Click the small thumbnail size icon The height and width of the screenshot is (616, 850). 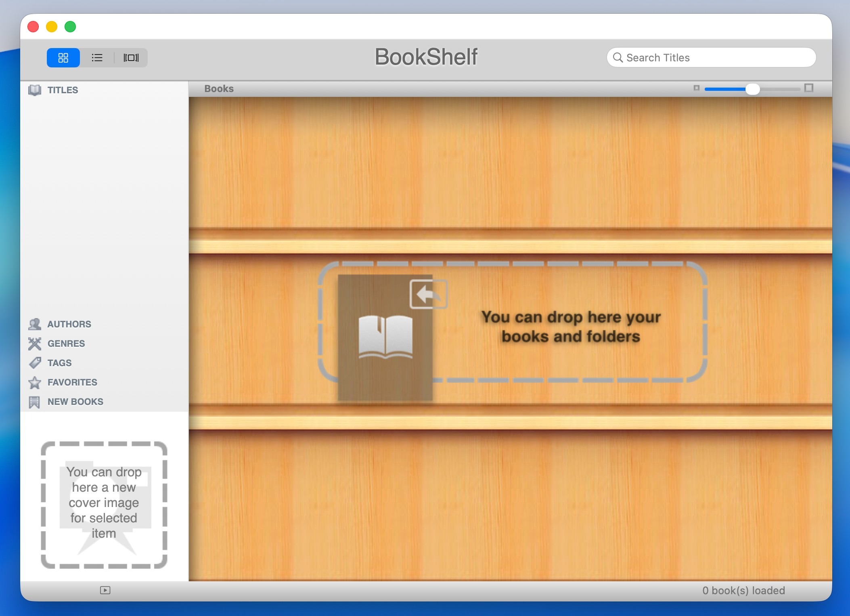(x=696, y=88)
